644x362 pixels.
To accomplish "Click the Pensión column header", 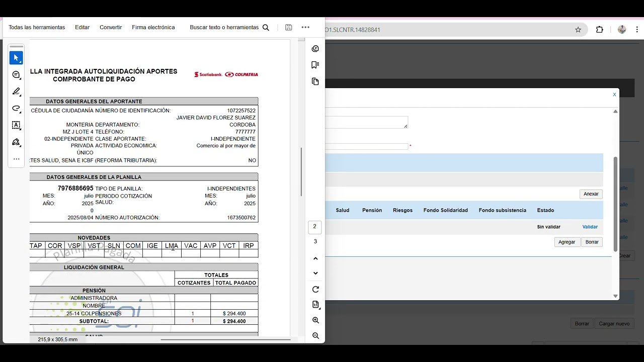I will click(x=372, y=210).
